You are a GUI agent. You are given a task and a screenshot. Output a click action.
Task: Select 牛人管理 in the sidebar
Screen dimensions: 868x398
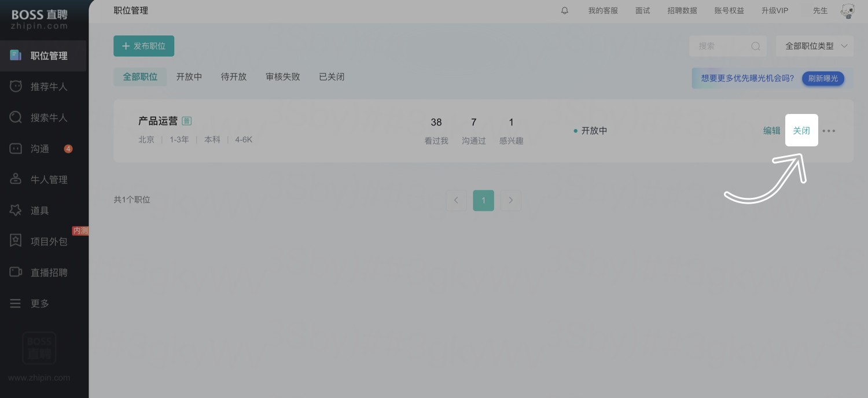[x=49, y=179]
